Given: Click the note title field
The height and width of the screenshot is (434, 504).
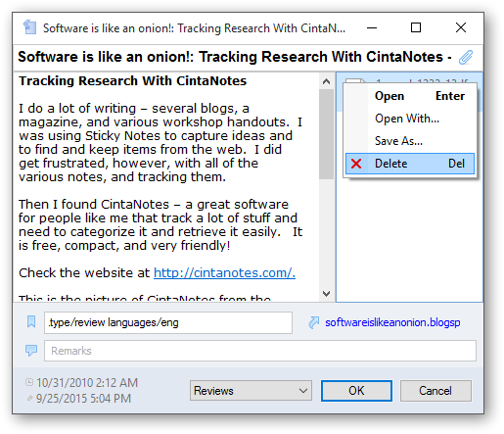Looking at the screenshot, I should pyautogui.click(x=235, y=57).
